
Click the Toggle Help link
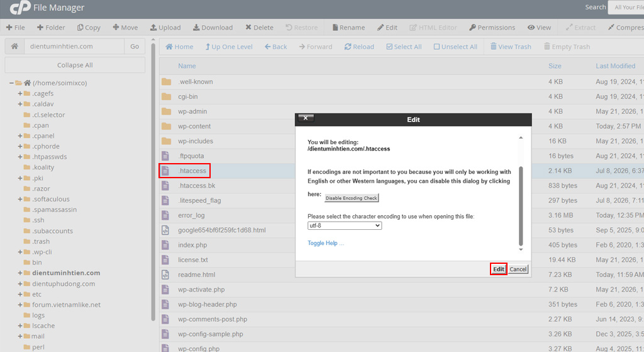[326, 243]
